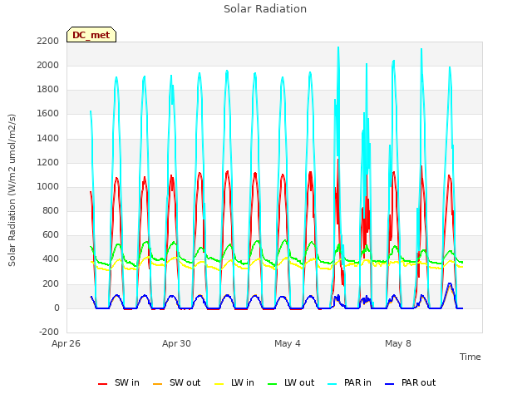Click the 600 y-axis tick label
Viewport: 532px width, 399px height.
click(x=51, y=235)
